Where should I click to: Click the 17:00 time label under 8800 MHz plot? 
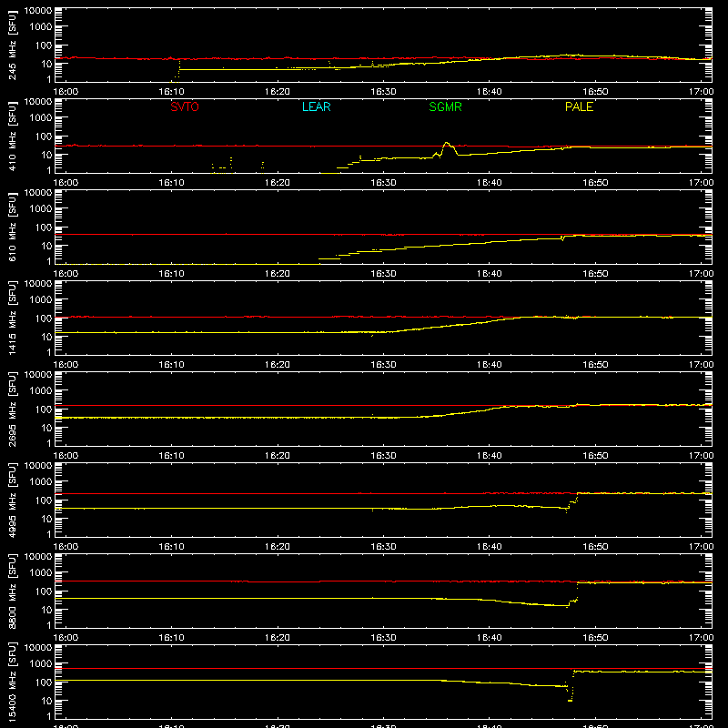tap(701, 638)
